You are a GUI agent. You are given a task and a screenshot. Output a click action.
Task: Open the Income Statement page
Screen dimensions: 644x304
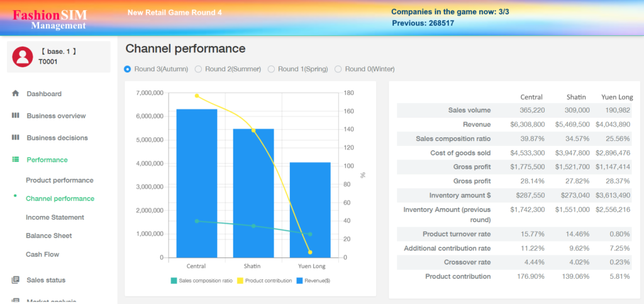(x=55, y=217)
